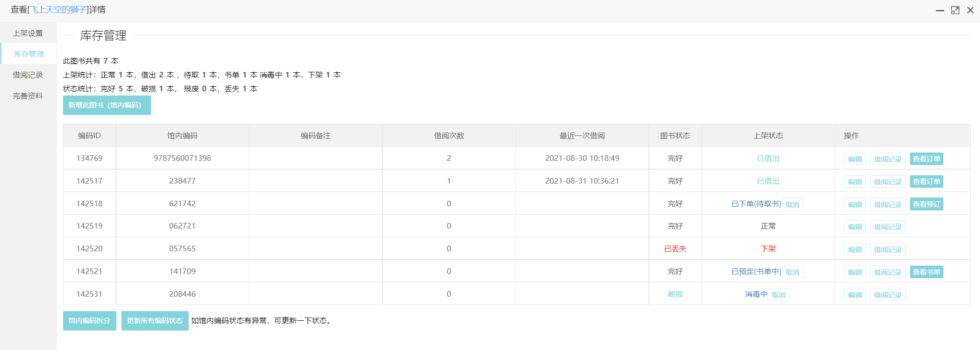The image size is (980, 350).
Task: Close the detail dialog window
Action: pyautogui.click(x=970, y=10)
